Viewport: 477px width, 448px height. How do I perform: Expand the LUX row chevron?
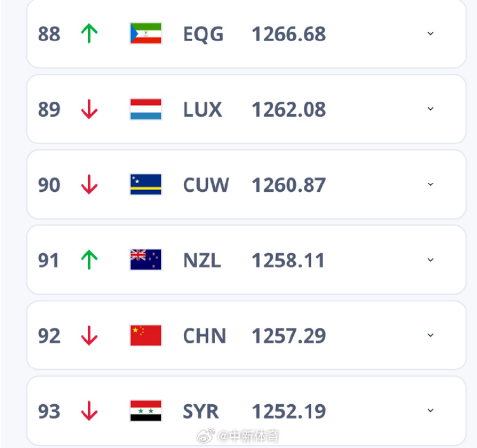click(431, 109)
